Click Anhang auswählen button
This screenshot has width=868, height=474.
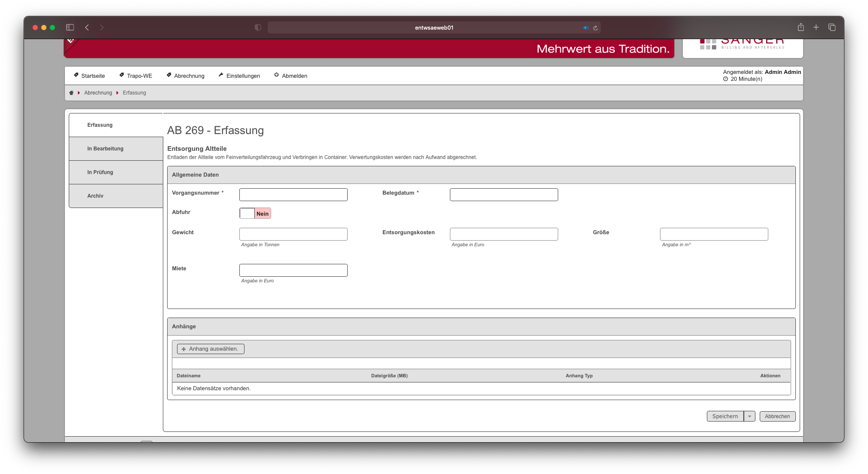pyautogui.click(x=211, y=349)
